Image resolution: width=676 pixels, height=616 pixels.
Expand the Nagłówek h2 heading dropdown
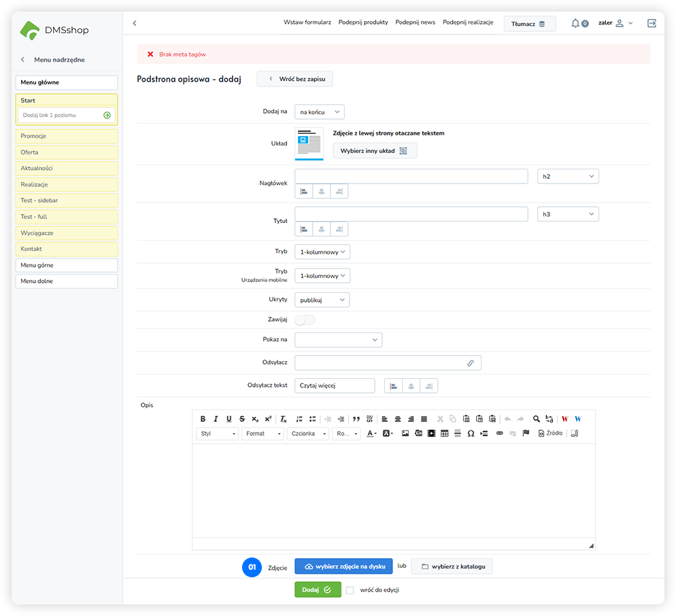(x=568, y=177)
